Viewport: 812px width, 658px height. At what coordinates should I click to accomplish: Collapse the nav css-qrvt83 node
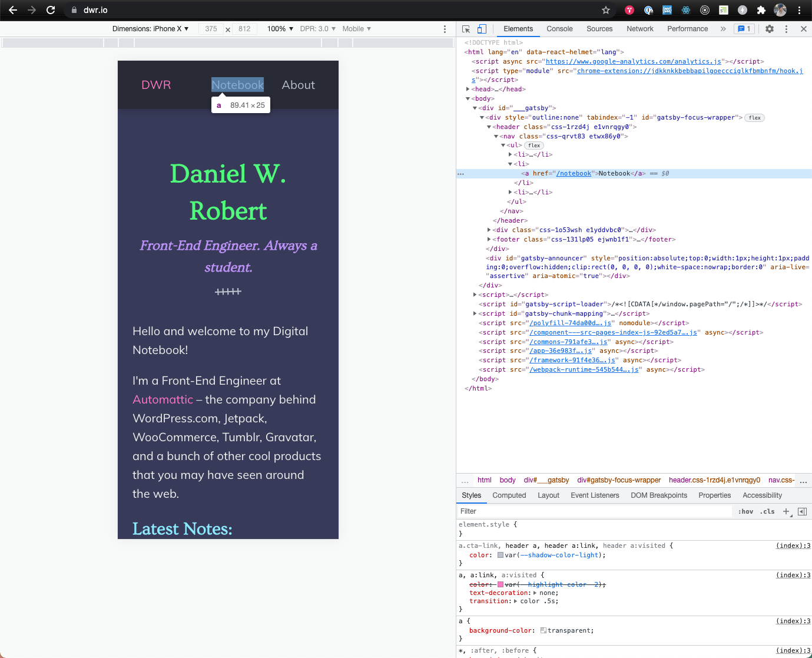[x=496, y=137]
